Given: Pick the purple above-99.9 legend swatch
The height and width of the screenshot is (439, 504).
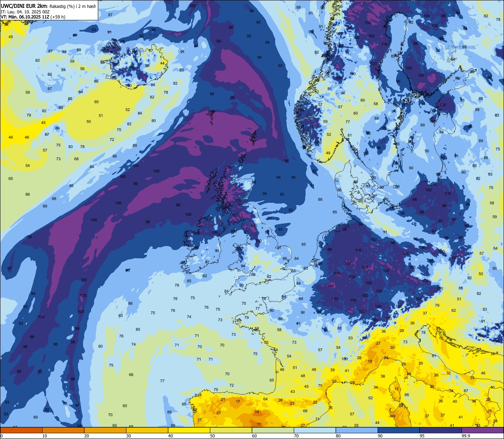Looking at the screenshot, I should pos(482,430).
